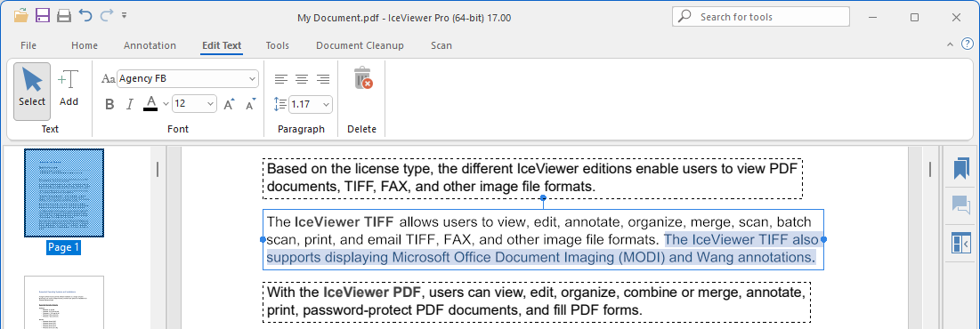The image size is (980, 329).
Task: Select the second page thumbnail
Action: pyautogui.click(x=64, y=302)
